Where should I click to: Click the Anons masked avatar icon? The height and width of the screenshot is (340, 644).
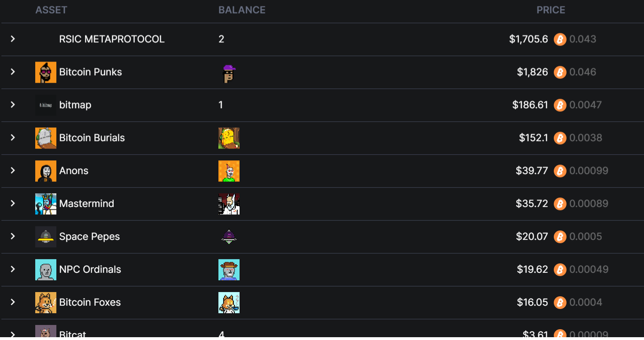[x=46, y=171]
